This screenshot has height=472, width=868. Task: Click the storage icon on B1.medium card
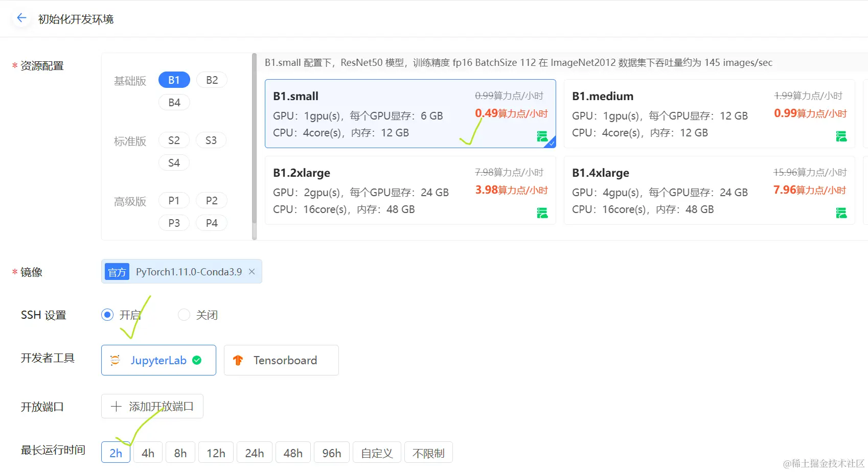tap(841, 136)
